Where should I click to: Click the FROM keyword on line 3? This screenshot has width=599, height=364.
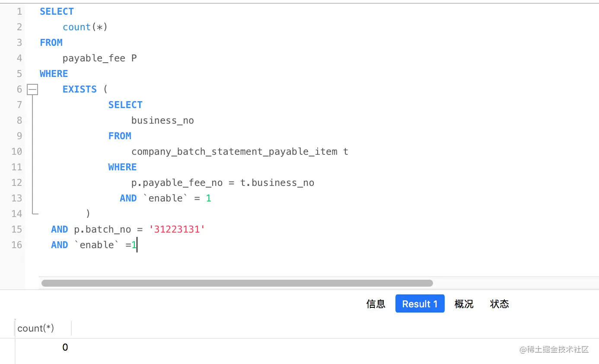tap(51, 42)
